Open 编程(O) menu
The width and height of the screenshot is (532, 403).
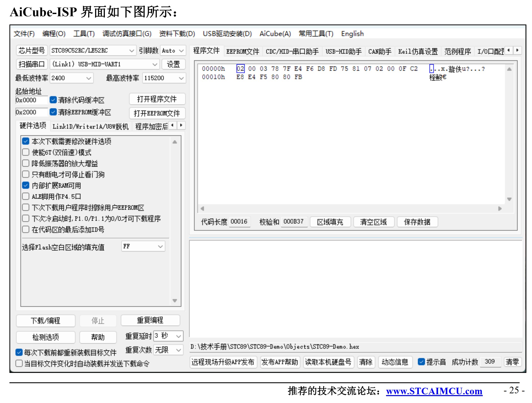[54, 34]
